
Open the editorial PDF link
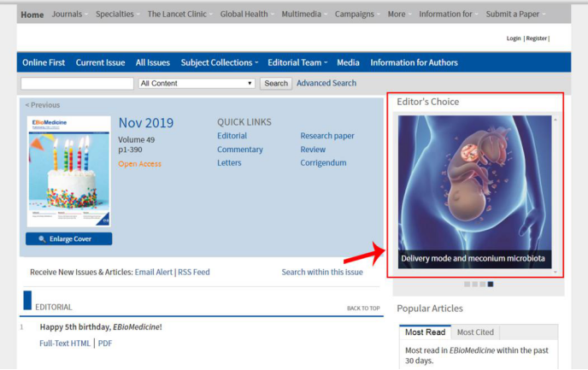tap(105, 344)
